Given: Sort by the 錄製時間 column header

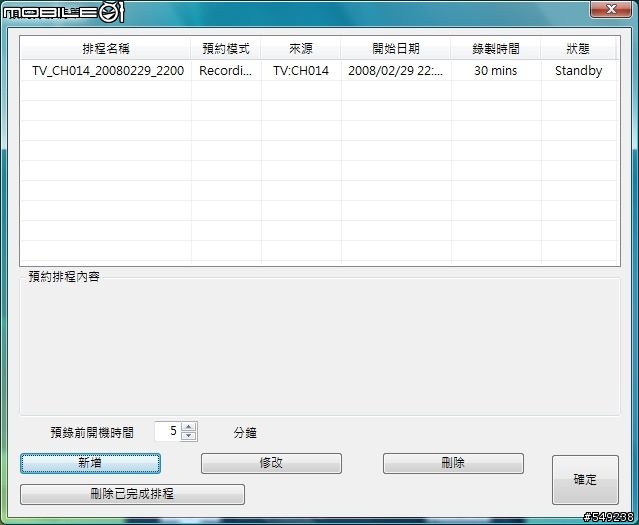Looking at the screenshot, I should [x=496, y=49].
